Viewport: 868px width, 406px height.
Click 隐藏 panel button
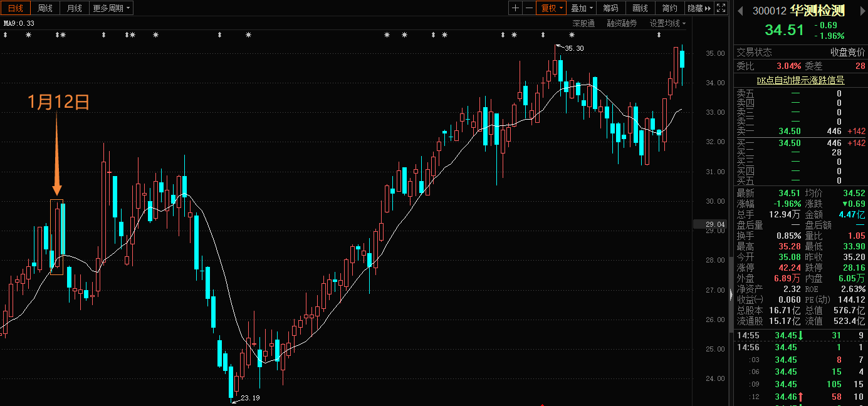tap(699, 8)
